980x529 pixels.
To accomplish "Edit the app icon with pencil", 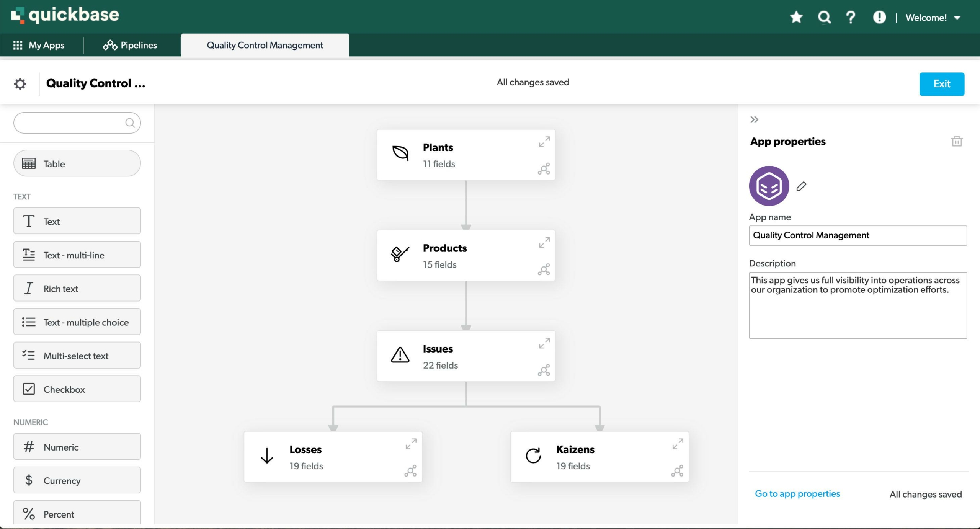I will pos(801,186).
